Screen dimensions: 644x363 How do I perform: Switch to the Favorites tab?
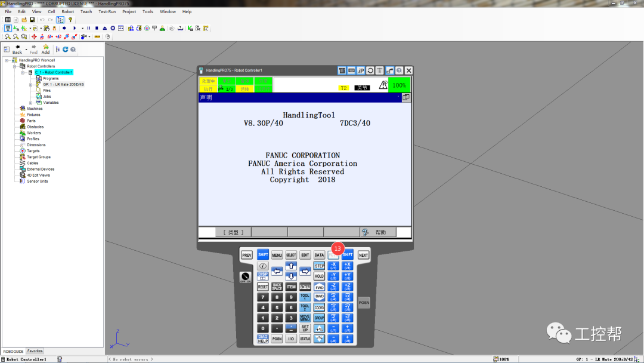click(35, 351)
